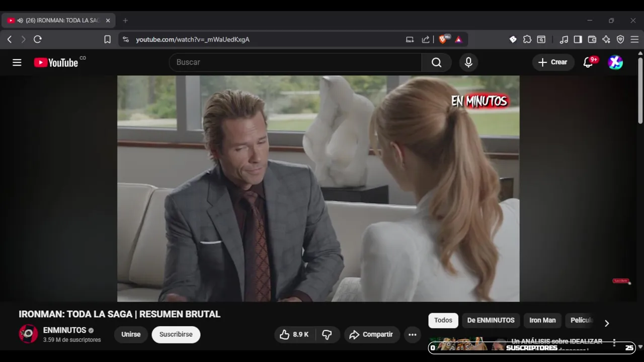Select the Iron Man filter chip
Screen dimensions: 644x362
tap(542, 320)
